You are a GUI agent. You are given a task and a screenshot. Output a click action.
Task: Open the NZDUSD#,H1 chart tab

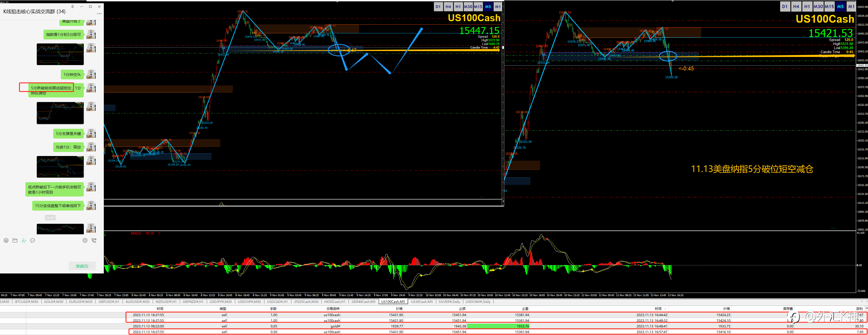[166, 302]
